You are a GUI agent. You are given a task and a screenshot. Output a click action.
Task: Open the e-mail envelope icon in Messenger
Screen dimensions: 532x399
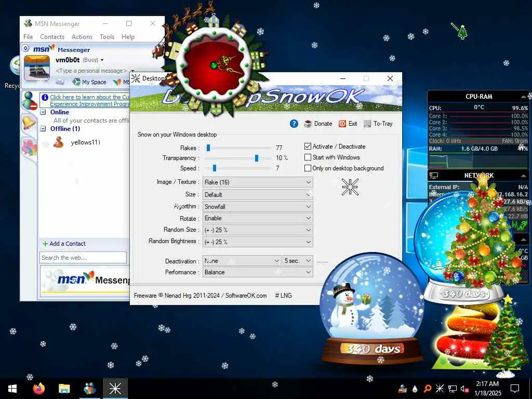click(60, 82)
